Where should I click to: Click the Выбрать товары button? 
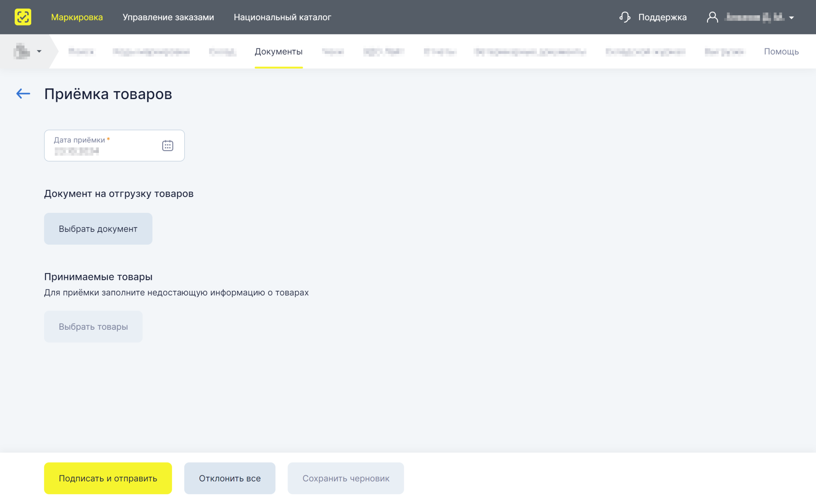[x=93, y=326]
